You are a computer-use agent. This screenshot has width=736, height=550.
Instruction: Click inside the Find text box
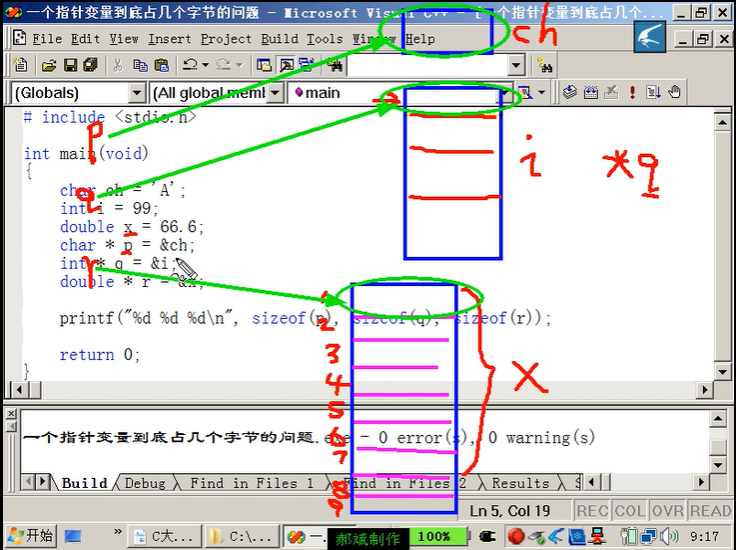[x=428, y=65]
